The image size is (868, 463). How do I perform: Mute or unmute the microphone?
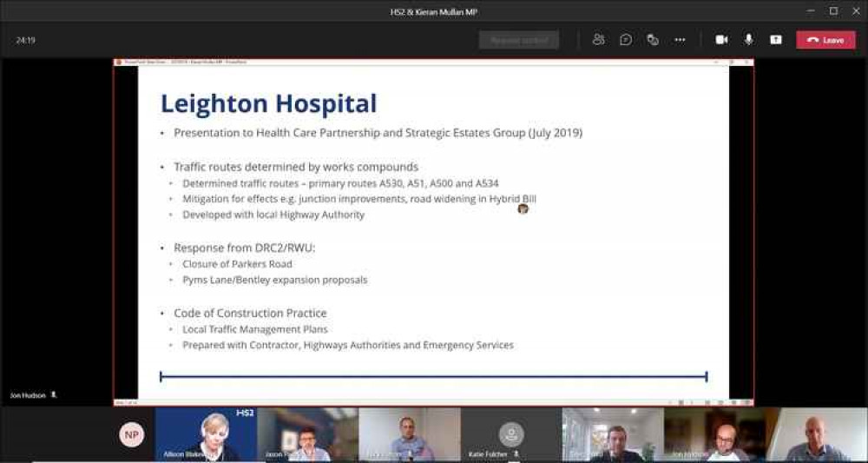coord(748,40)
